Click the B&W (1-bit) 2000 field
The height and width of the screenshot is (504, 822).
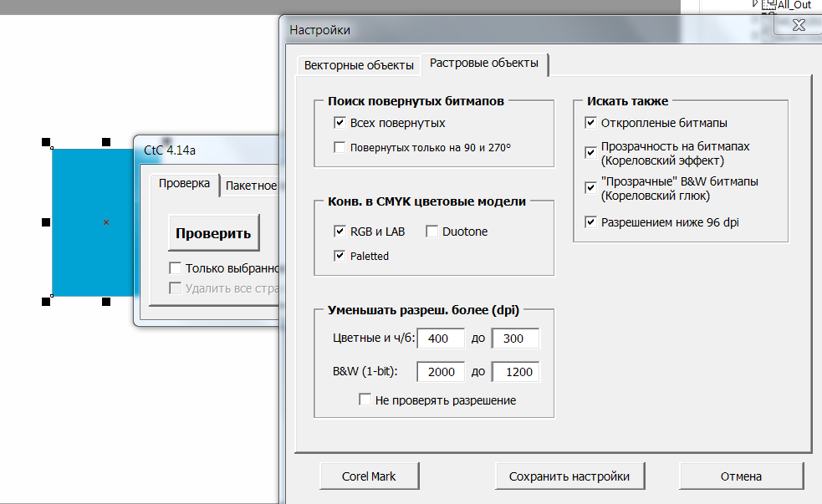(441, 372)
